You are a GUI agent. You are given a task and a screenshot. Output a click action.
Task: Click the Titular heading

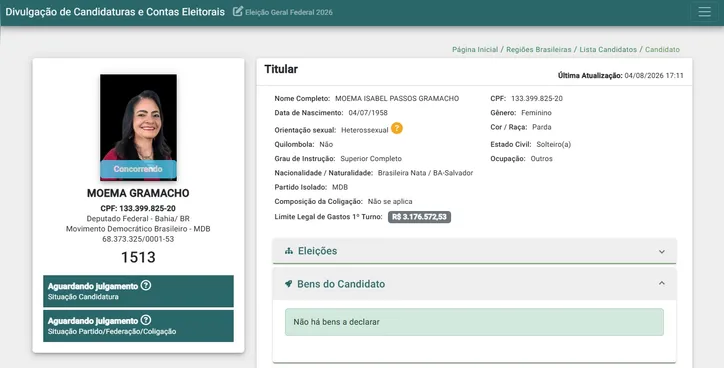point(281,69)
